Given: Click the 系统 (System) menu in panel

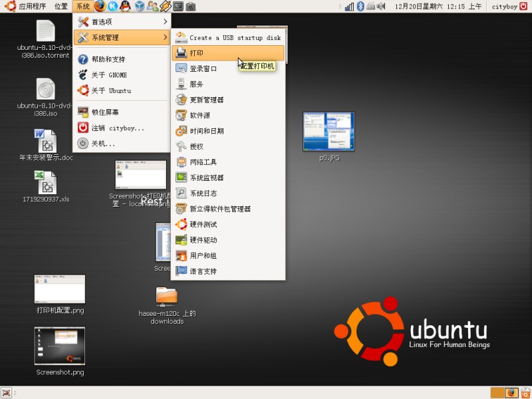Looking at the screenshot, I should coord(82,6).
